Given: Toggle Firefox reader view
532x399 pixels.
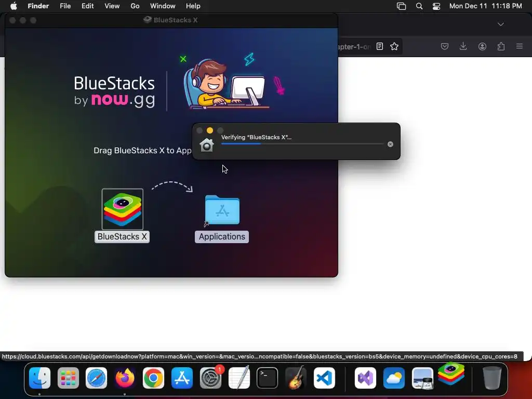Looking at the screenshot, I should click(x=380, y=46).
